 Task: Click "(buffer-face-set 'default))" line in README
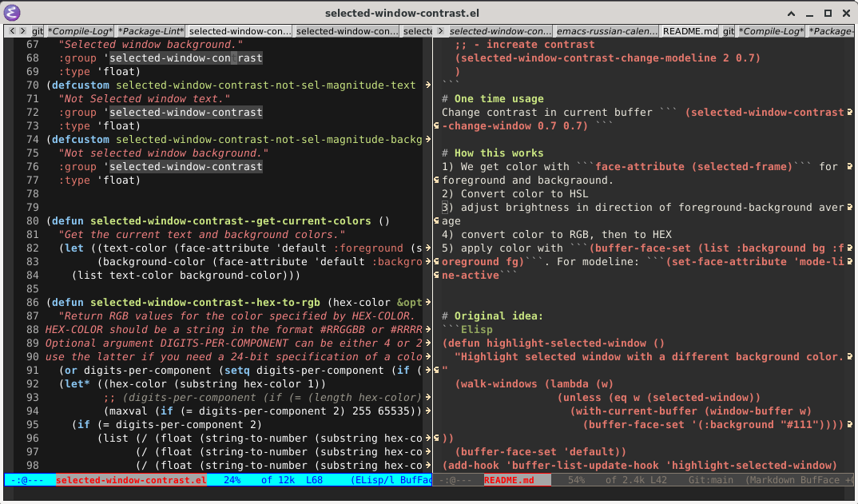coord(541,451)
